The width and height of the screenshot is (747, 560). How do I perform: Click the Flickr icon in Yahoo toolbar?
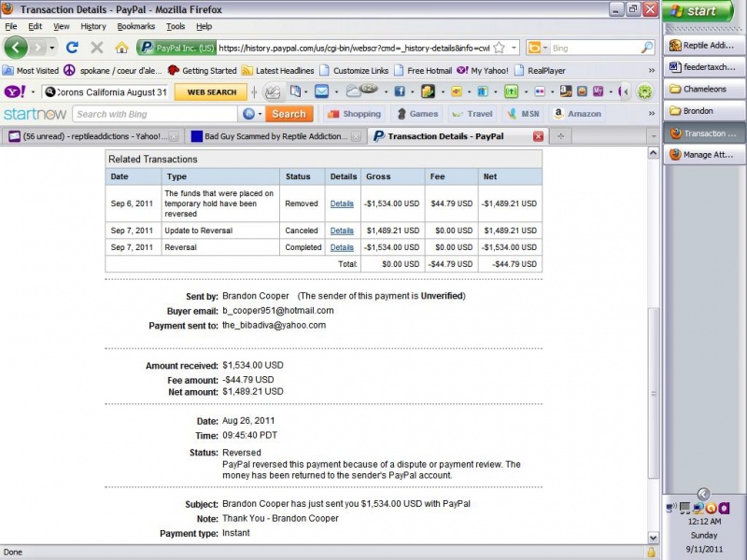540,91
